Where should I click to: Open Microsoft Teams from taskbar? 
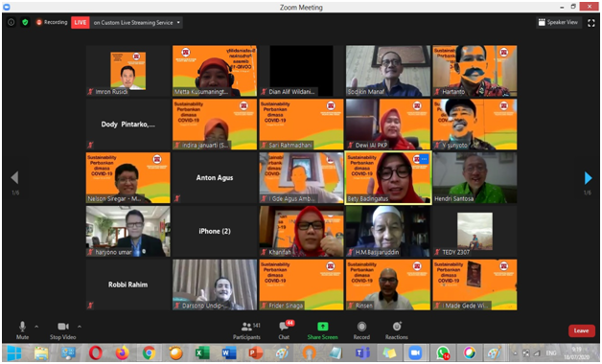pos(362,353)
